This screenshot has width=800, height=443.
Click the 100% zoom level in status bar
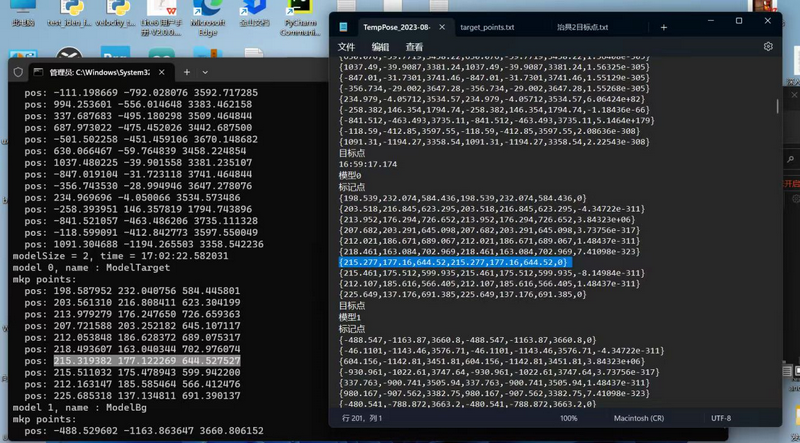pos(568,418)
